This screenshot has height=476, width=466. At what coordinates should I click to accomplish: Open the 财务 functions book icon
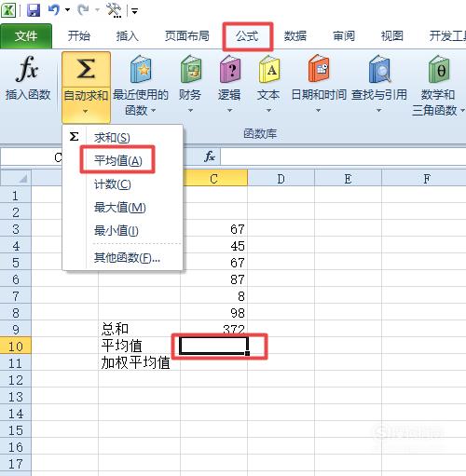point(190,70)
